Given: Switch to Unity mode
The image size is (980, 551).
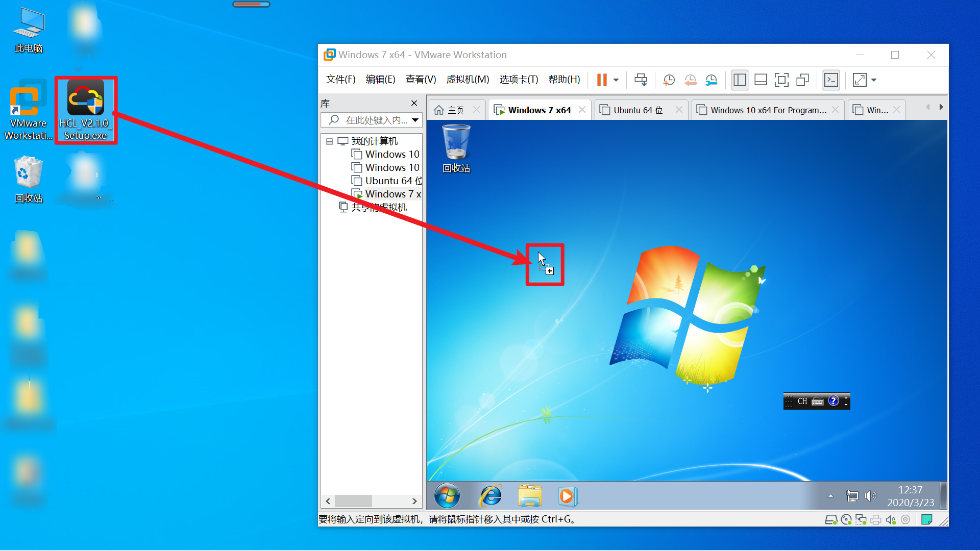Looking at the screenshot, I should pos(803,80).
